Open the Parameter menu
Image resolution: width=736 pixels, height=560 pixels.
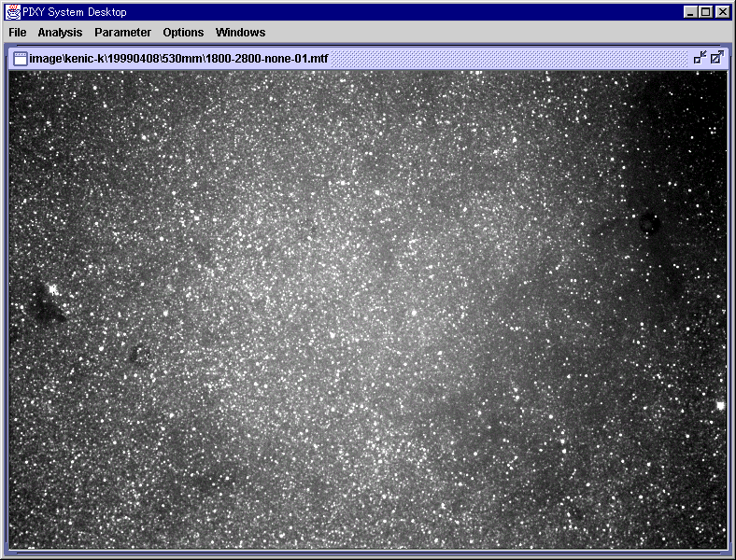coord(122,33)
